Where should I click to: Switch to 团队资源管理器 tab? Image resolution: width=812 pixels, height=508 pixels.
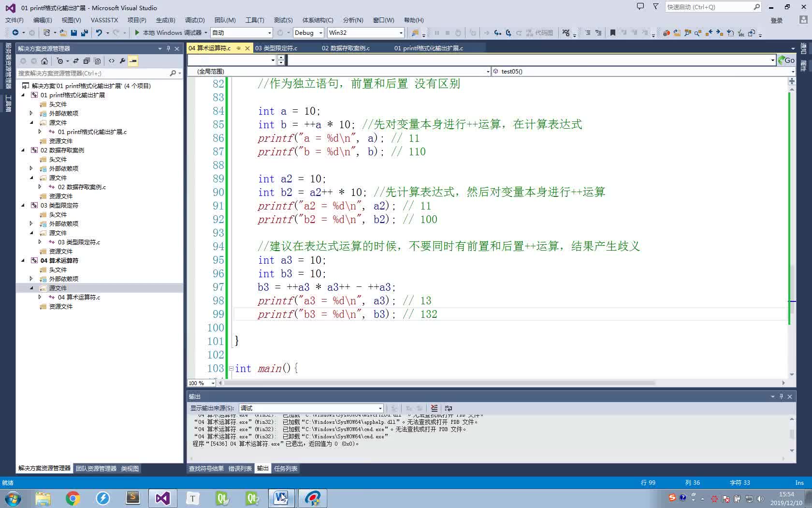[96, 468]
